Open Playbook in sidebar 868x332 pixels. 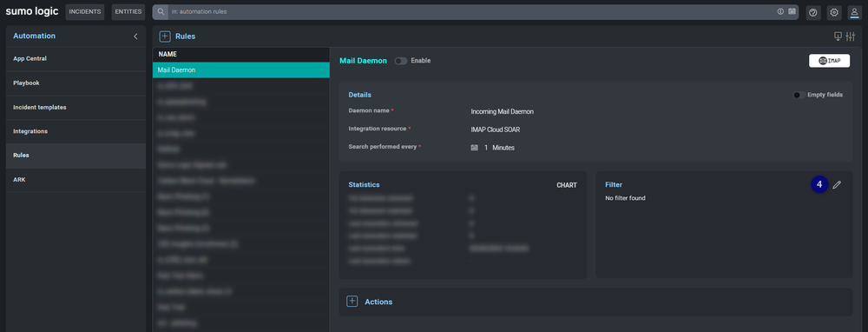coord(76,83)
